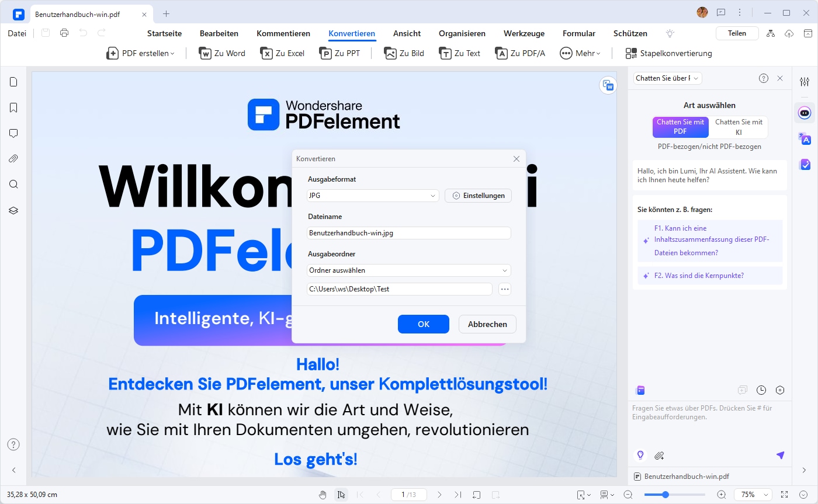
Task: Select Chatten Sie mit PDF mode
Action: [680, 127]
